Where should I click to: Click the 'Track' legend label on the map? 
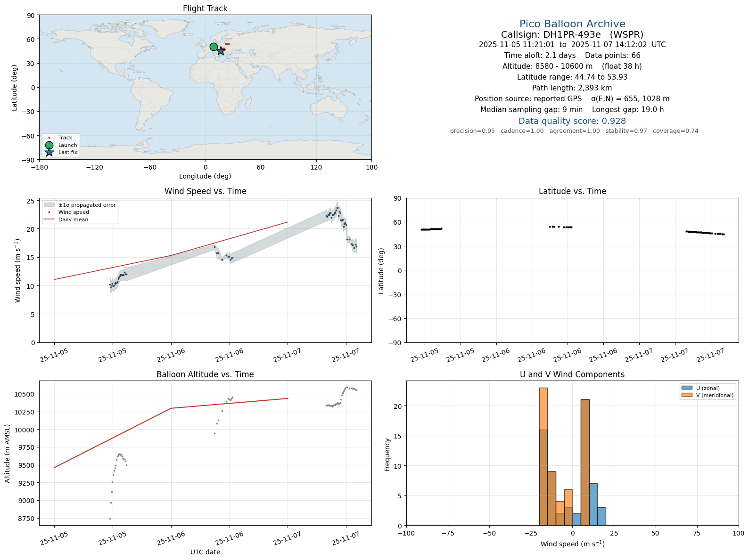(66, 138)
